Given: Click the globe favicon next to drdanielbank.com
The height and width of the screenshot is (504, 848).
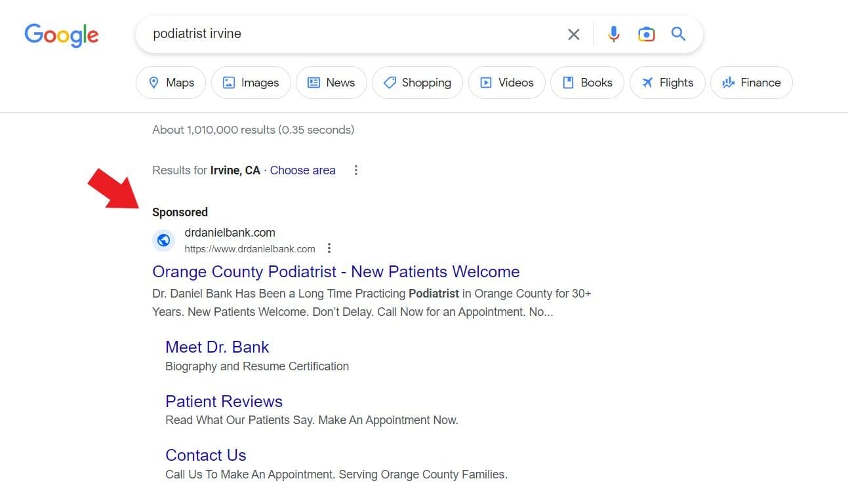Looking at the screenshot, I should point(163,240).
